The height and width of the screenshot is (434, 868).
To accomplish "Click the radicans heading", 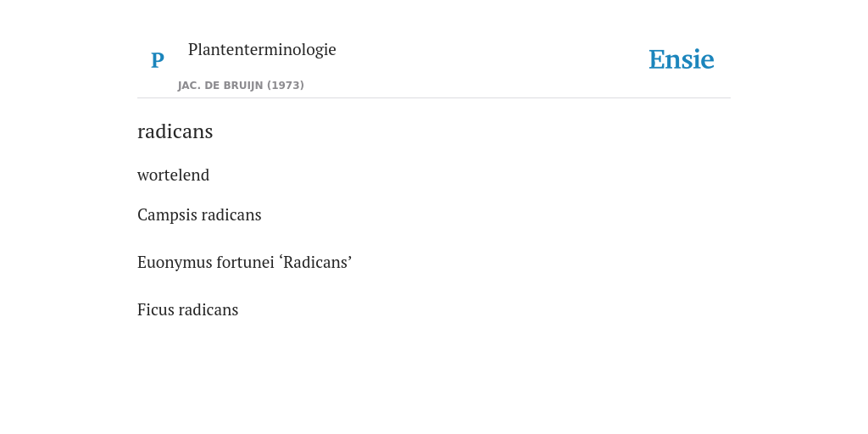I will tap(175, 131).
